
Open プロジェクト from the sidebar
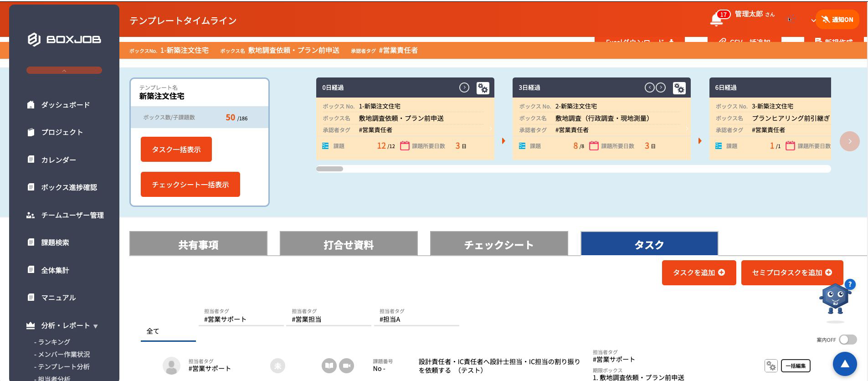(x=62, y=132)
